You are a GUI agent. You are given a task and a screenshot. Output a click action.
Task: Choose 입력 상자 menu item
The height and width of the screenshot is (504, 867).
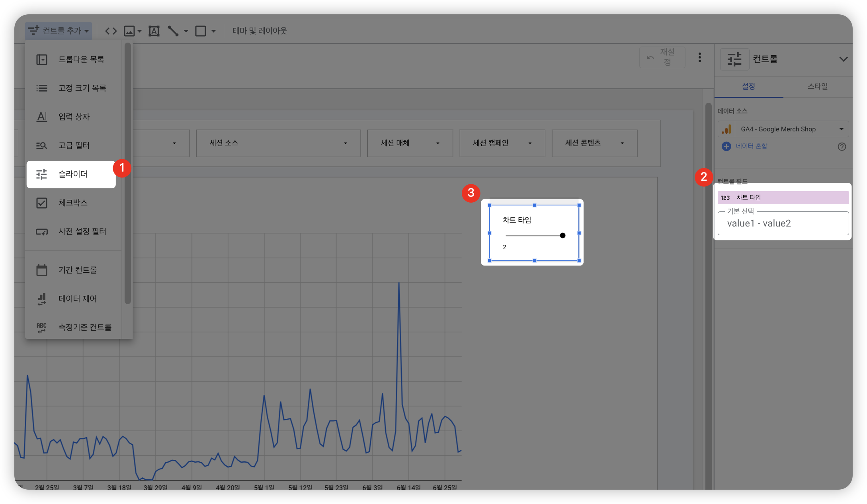point(74,117)
